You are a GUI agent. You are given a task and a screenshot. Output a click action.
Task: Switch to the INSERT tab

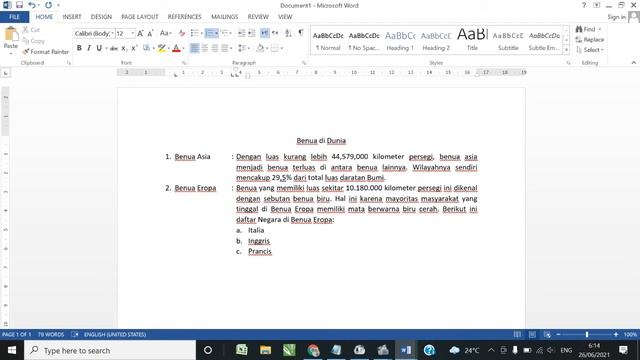click(x=72, y=17)
